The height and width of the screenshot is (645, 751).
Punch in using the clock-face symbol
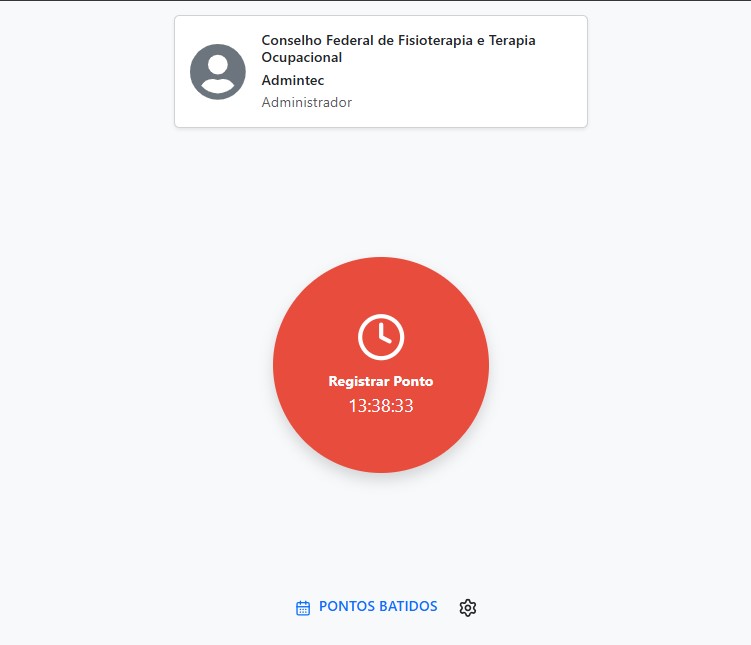381,337
